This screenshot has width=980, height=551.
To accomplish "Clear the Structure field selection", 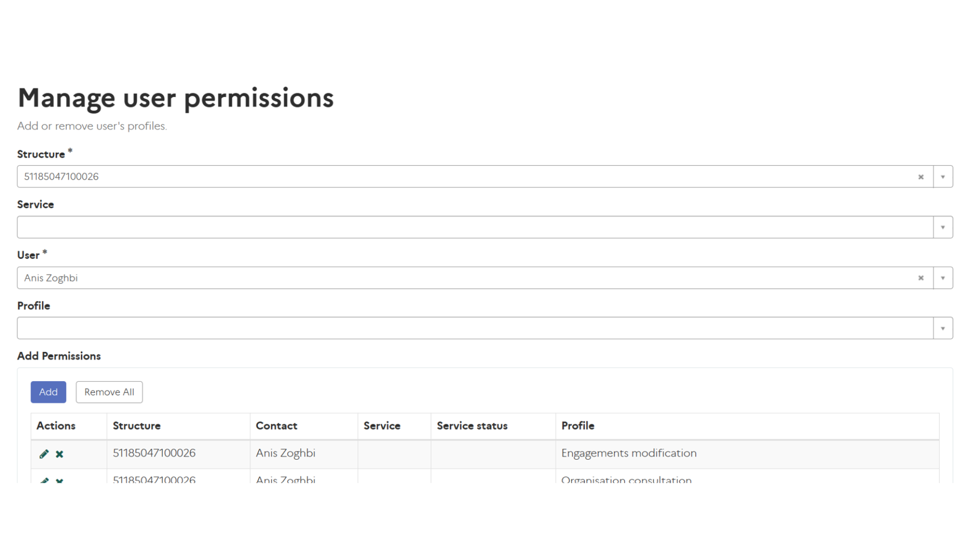I will point(921,177).
